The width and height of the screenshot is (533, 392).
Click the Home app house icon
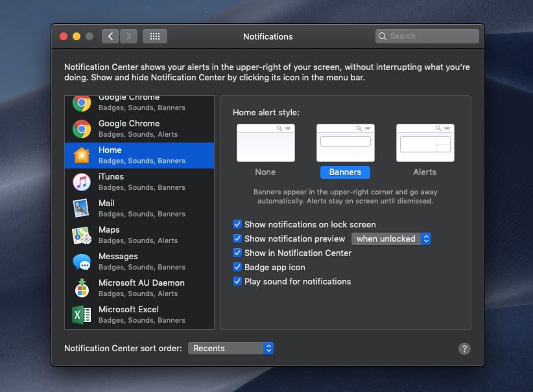82,156
